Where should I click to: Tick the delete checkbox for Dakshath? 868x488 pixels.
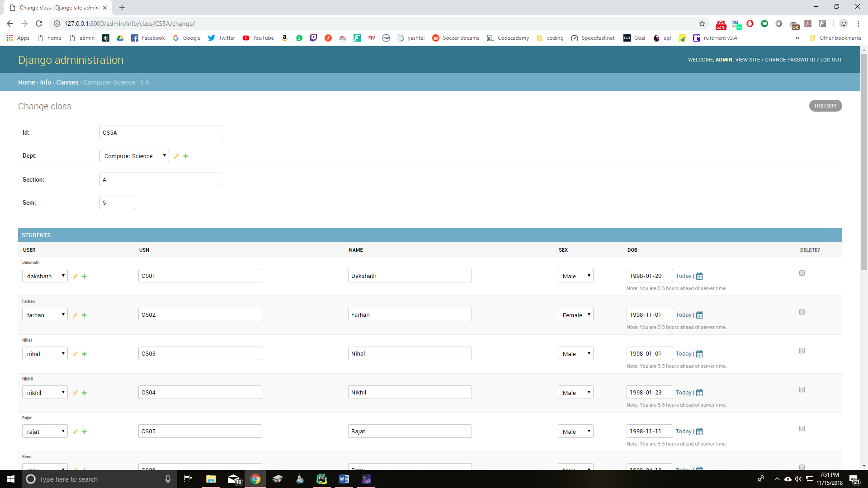coord(802,273)
